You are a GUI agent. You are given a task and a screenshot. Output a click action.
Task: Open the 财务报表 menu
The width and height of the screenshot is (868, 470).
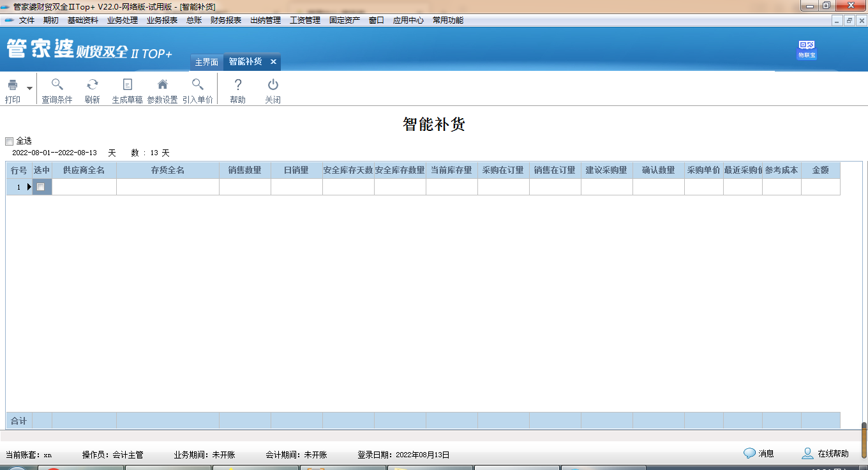click(x=226, y=20)
